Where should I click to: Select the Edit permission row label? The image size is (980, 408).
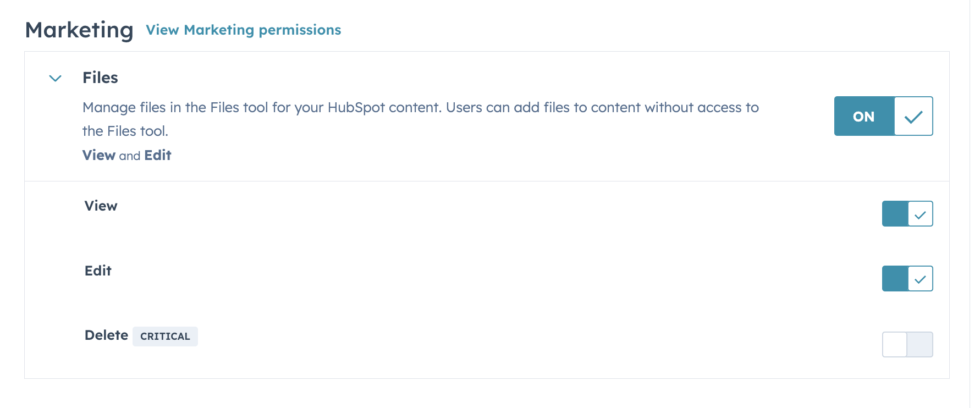coord(98,271)
